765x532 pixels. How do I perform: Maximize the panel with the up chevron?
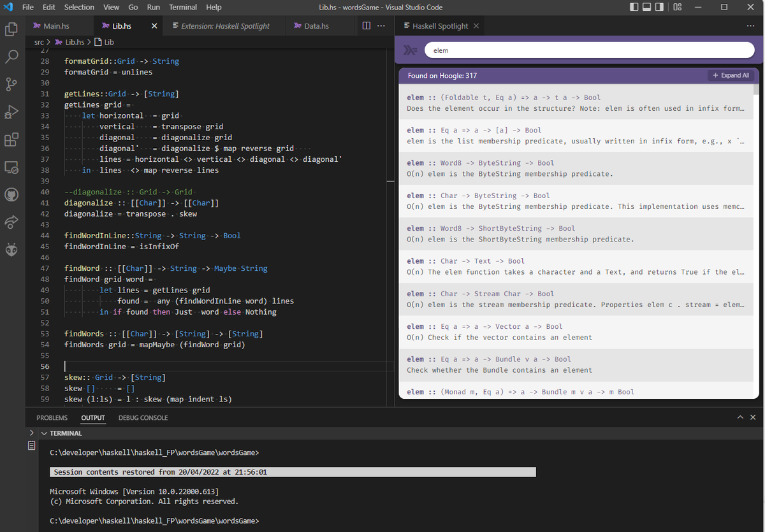point(740,417)
